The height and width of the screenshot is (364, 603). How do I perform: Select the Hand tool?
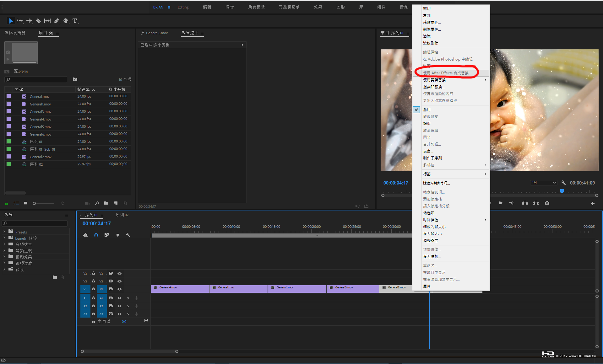click(x=66, y=21)
